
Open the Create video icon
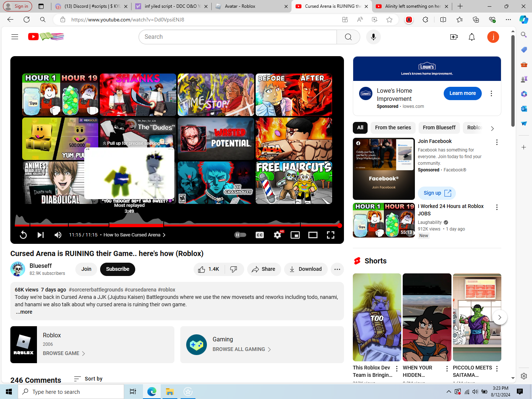[454, 37]
